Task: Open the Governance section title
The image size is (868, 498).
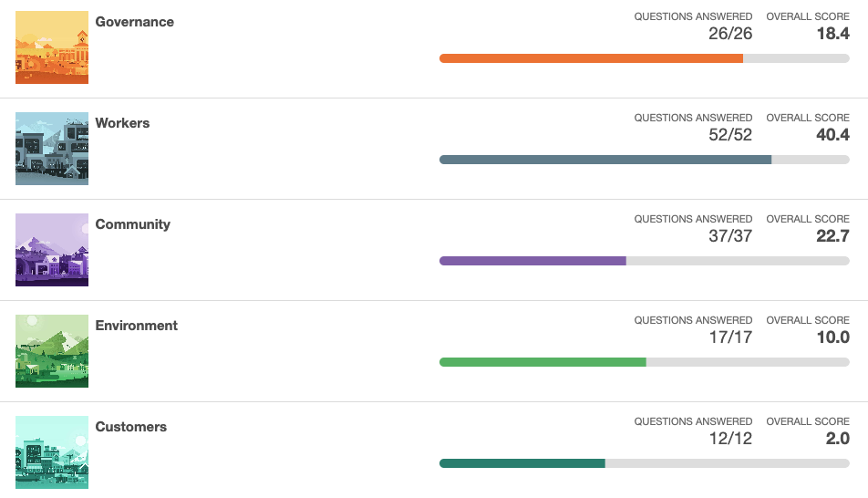Action: pyautogui.click(x=134, y=22)
